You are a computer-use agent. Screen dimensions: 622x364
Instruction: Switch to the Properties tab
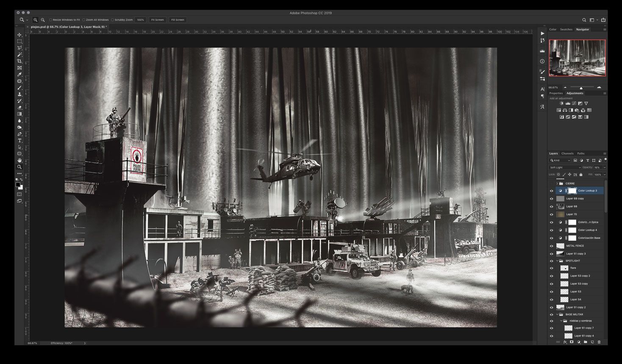point(556,93)
